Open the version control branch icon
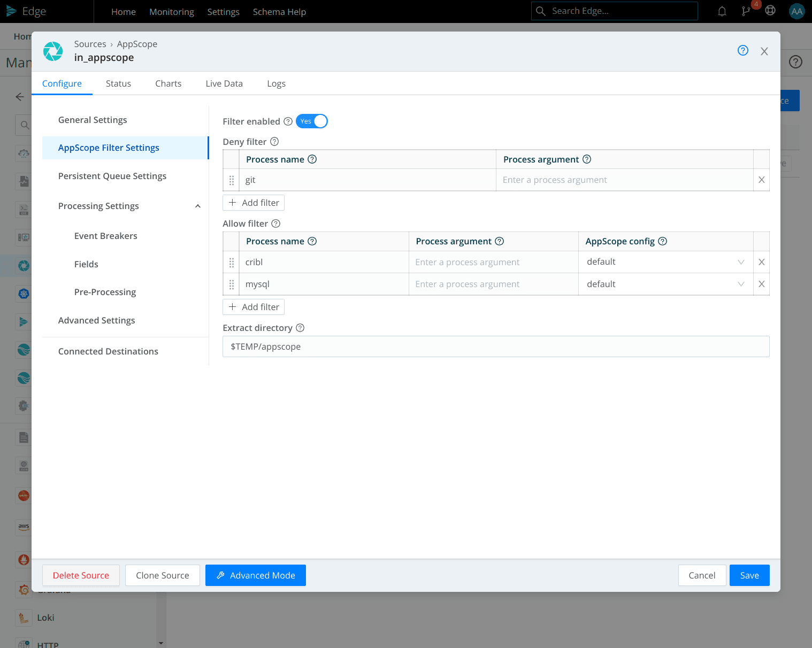812x648 pixels. pyautogui.click(x=746, y=11)
